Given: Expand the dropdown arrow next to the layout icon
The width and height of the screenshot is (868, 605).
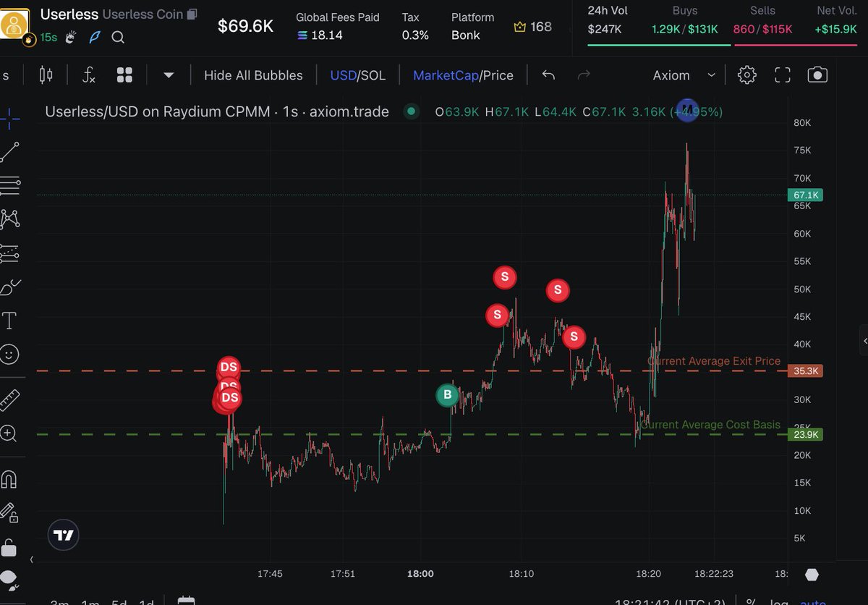Looking at the screenshot, I should point(169,75).
